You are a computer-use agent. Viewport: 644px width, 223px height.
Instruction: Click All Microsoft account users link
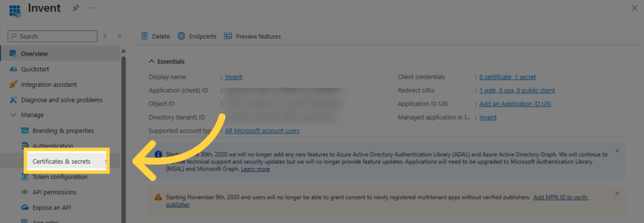tap(262, 130)
